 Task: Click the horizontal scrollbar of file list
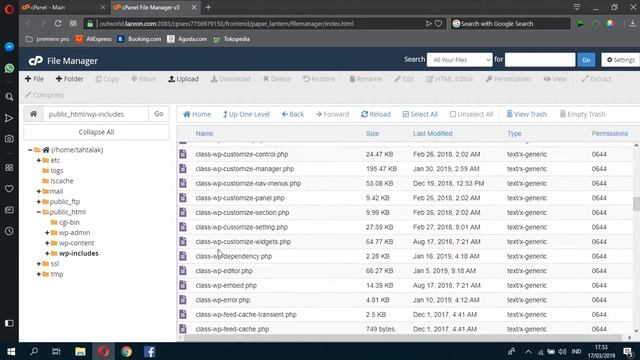403,338
